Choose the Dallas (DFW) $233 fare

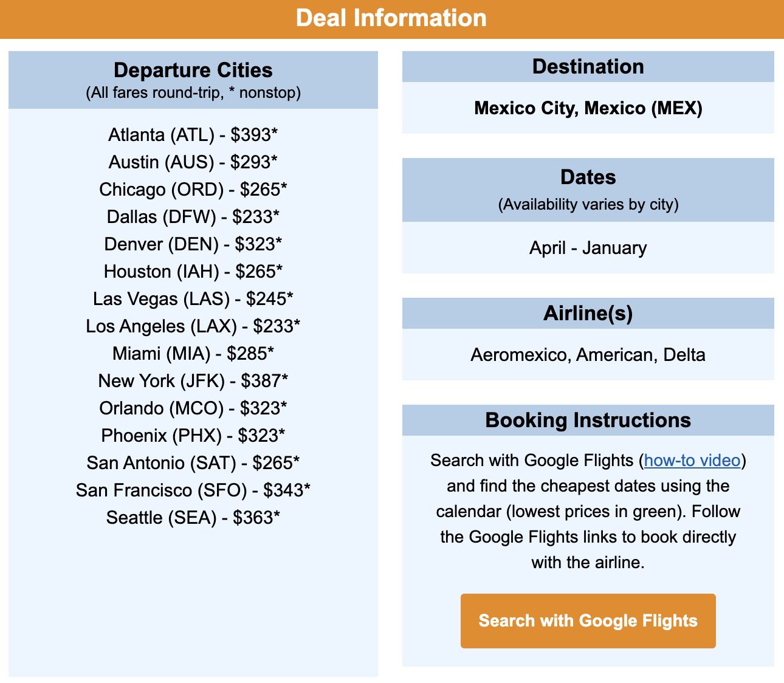[193, 216]
